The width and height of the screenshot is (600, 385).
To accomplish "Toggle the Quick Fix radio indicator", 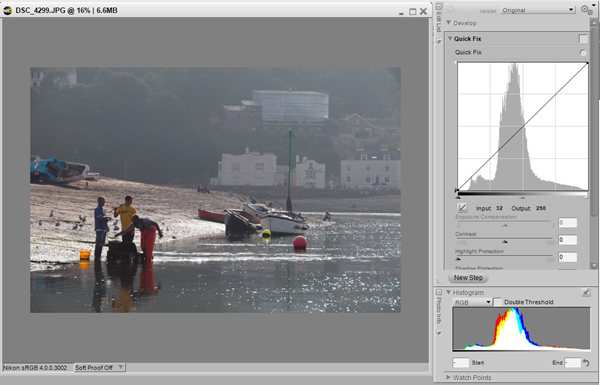I will click(x=583, y=53).
